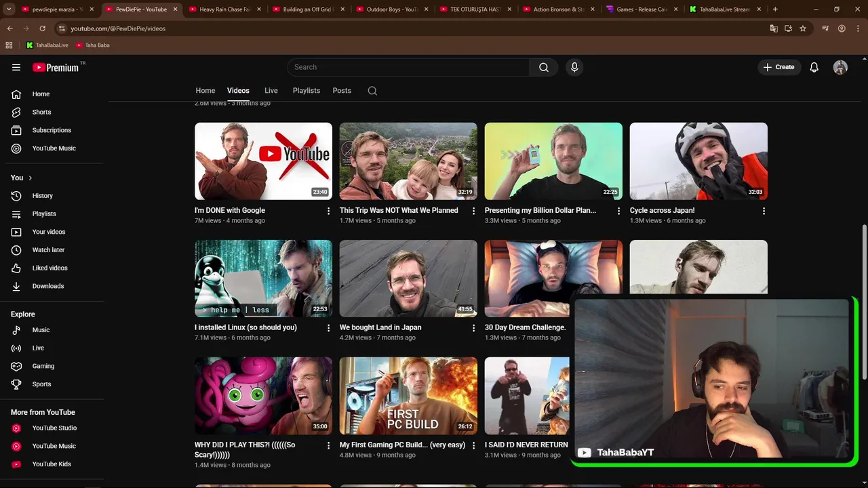Screen dimensions: 868x488
Task: Open options for Presenting my Billion Dollar Plan
Action: (618, 211)
